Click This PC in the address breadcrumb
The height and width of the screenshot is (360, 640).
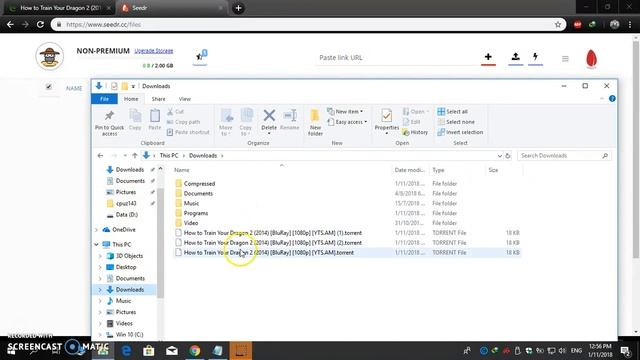pyautogui.click(x=169, y=156)
